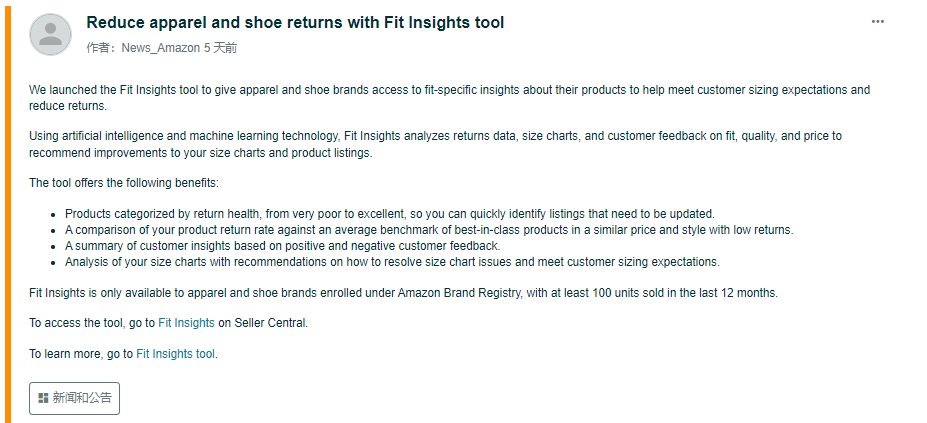This screenshot has width=927, height=423.
Task: Click the News_Amazon author name
Action: pos(161,48)
